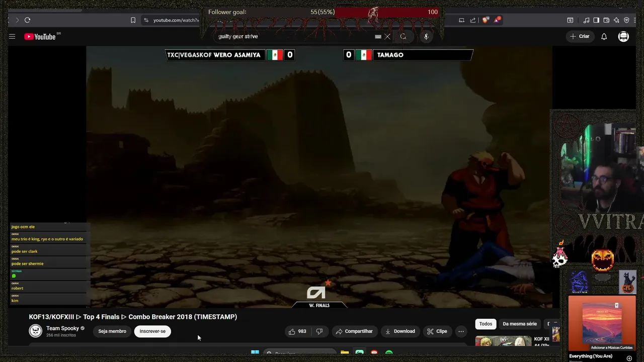This screenshot has width=644, height=362.
Task: Clear the YouTube search with the X
Action: point(387,36)
